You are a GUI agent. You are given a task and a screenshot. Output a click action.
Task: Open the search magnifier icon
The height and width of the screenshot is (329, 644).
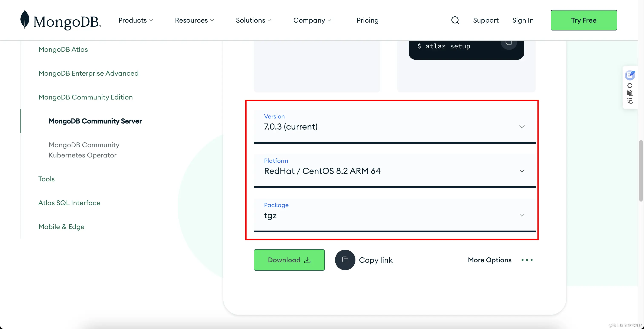coord(455,20)
